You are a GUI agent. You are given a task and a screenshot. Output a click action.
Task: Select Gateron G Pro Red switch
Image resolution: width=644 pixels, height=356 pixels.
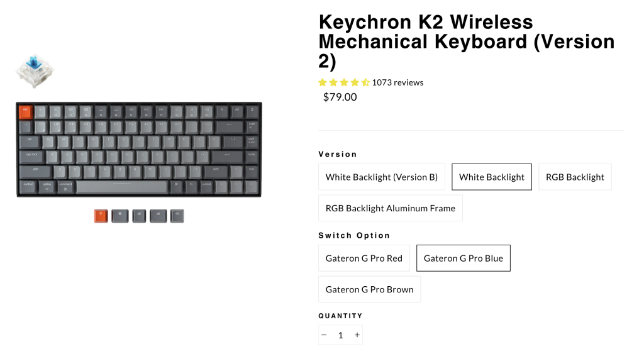(364, 259)
